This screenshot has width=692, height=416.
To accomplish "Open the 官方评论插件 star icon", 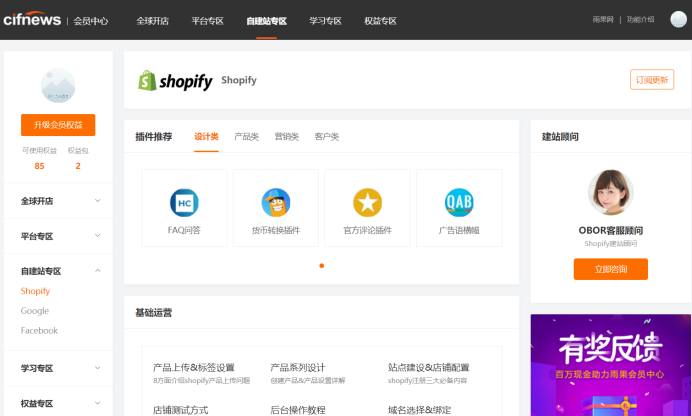I will (x=367, y=202).
